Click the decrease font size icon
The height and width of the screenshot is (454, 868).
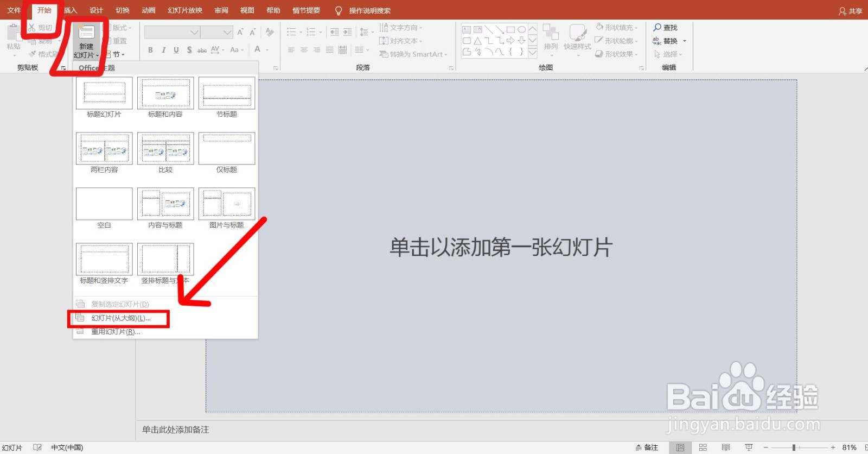[253, 32]
